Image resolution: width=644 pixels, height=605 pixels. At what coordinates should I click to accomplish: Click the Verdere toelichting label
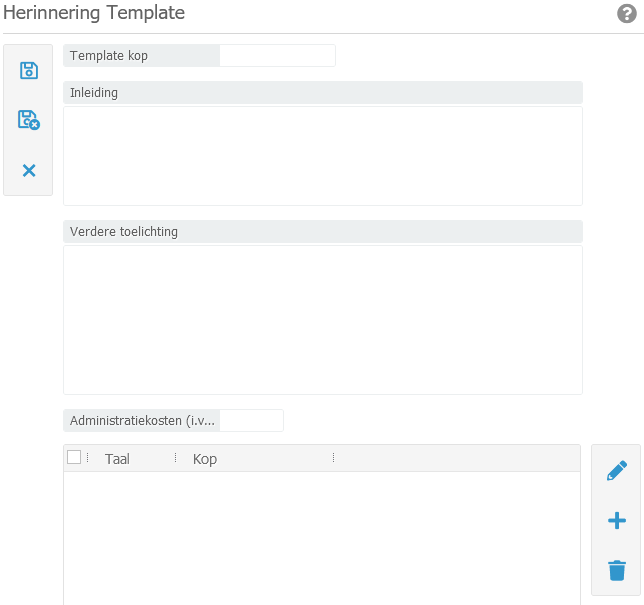tap(124, 232)
